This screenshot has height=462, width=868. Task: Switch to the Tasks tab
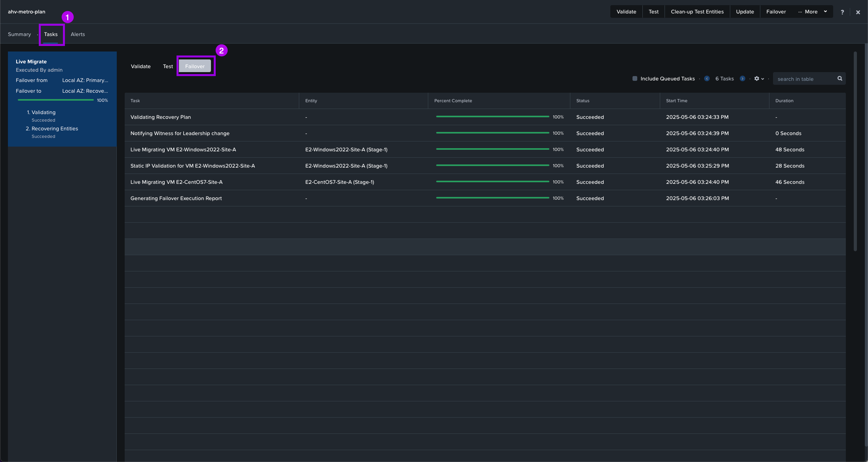(51, 34)
